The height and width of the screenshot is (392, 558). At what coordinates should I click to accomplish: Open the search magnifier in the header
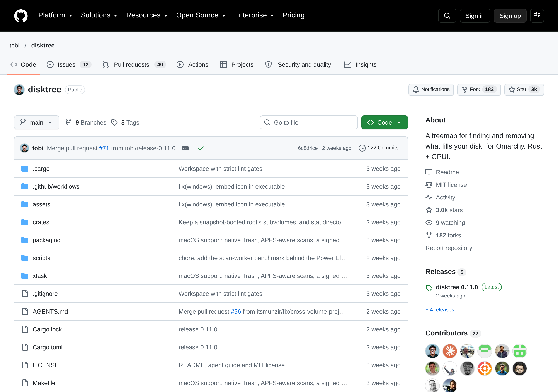447,16
